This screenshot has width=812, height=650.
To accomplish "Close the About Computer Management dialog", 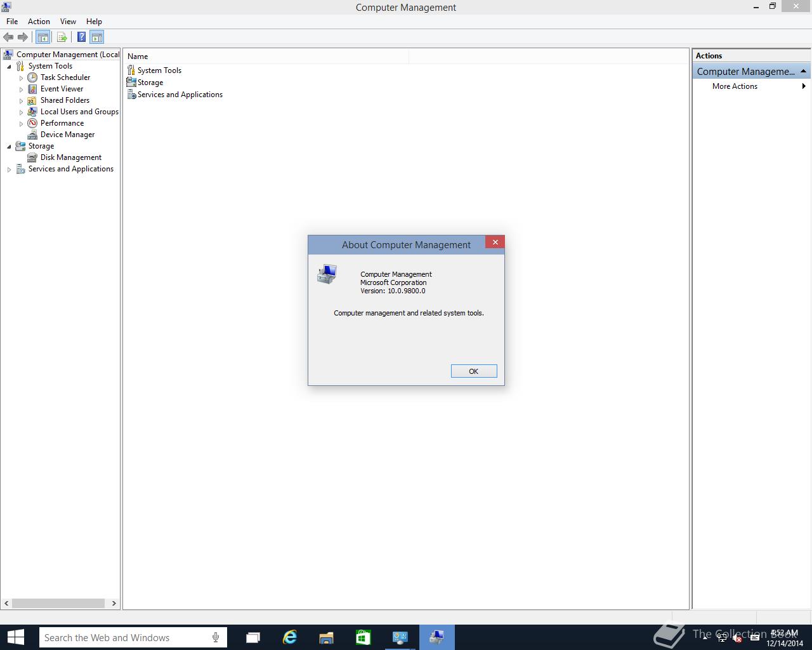I will point(495,242).
